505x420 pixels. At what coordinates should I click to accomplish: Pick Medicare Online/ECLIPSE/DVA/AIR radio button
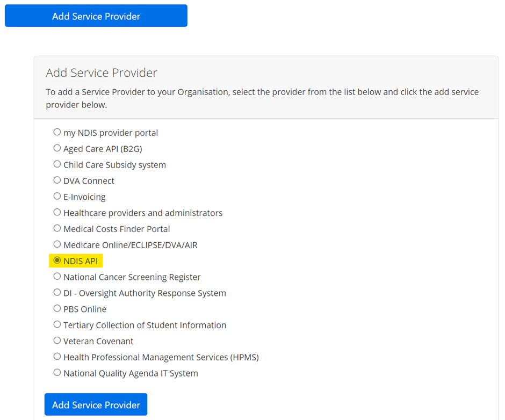57,245
